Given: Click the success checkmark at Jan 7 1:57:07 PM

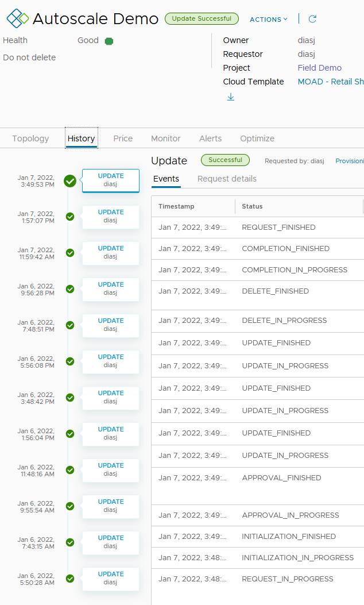Looking at the screenshot, I should (70, 217).
